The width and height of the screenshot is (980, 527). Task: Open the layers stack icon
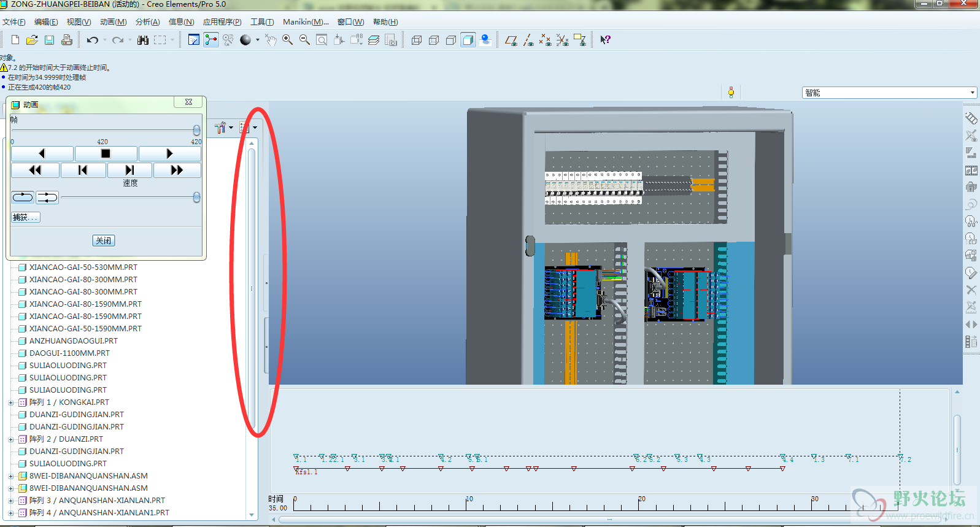click(374, 40)
